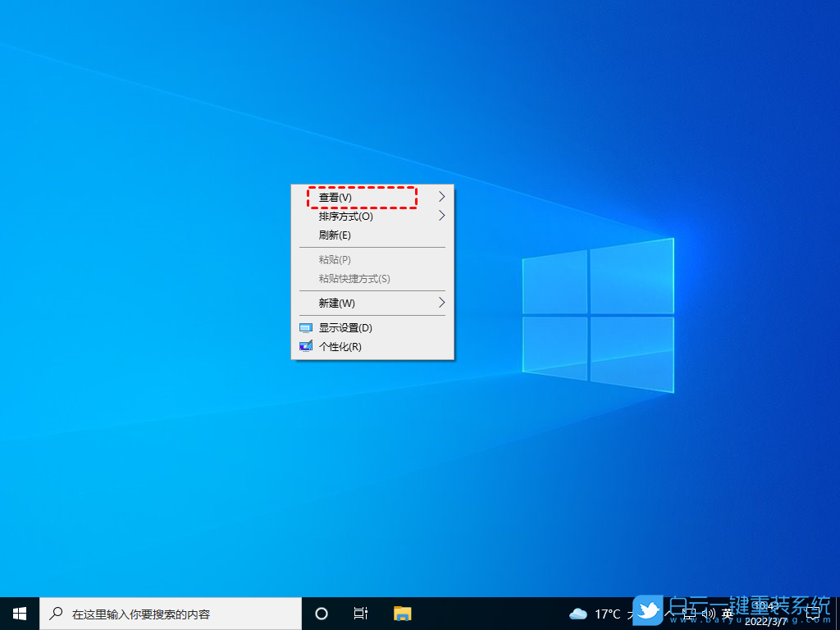Expand the 新建(W) submenu arrow
The image size is (840, 630).
click(441, 303)
